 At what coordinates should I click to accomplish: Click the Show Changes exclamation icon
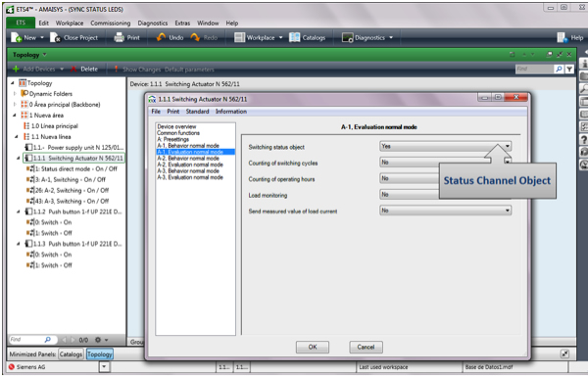point(116,69)
